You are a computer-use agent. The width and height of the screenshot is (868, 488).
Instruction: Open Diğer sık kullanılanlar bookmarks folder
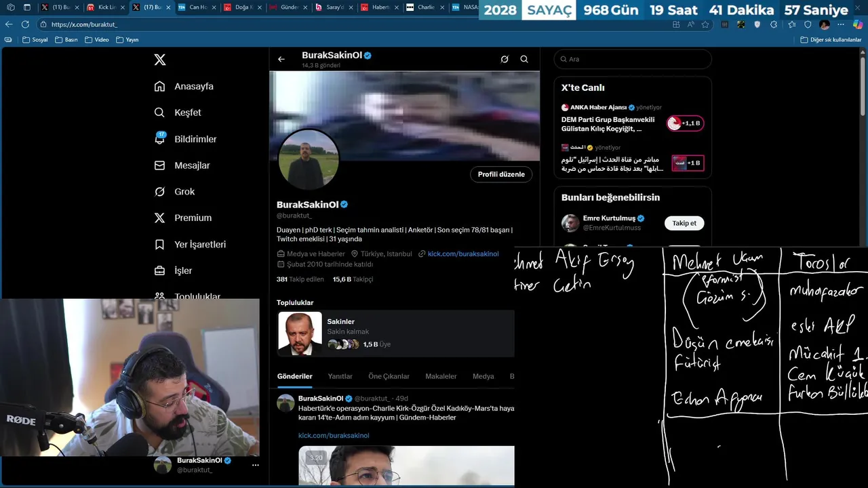[831, 40]
